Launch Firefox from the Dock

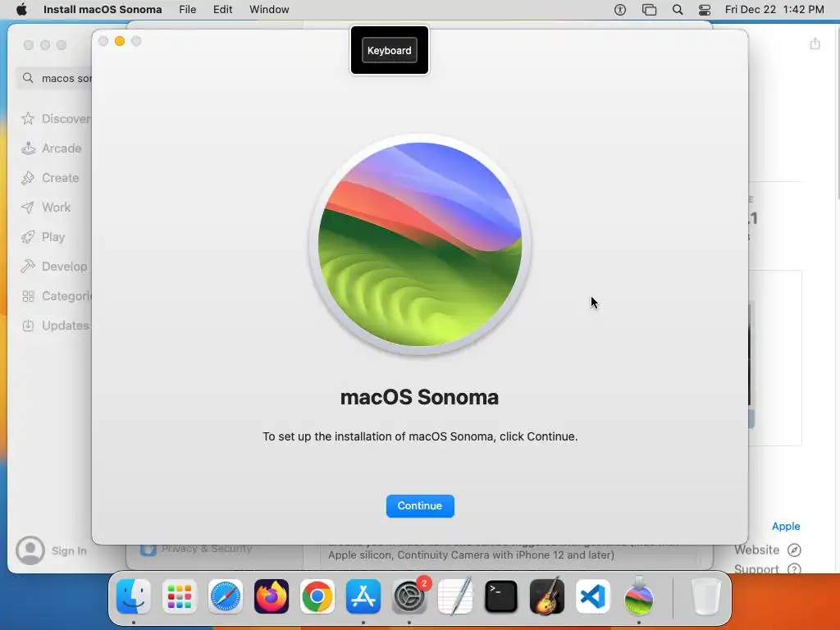pyautogui.click(x=272, y=596)
